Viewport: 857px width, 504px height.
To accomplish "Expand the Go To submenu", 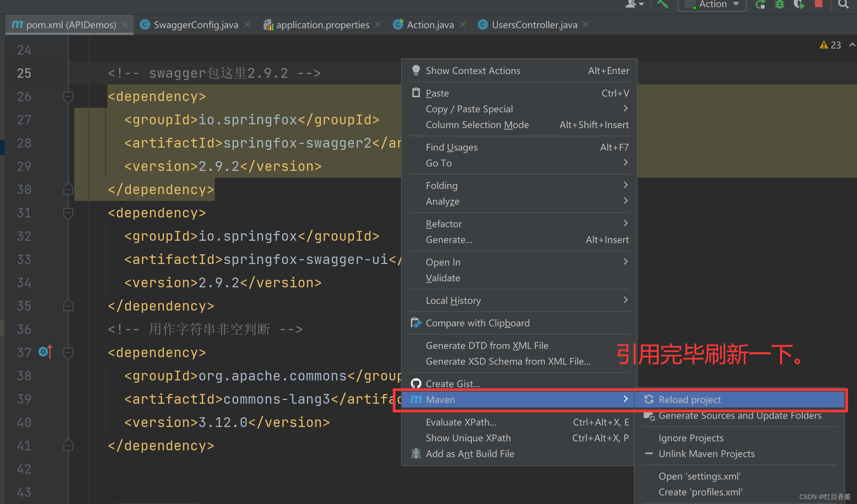I will (x=438, y=163).
